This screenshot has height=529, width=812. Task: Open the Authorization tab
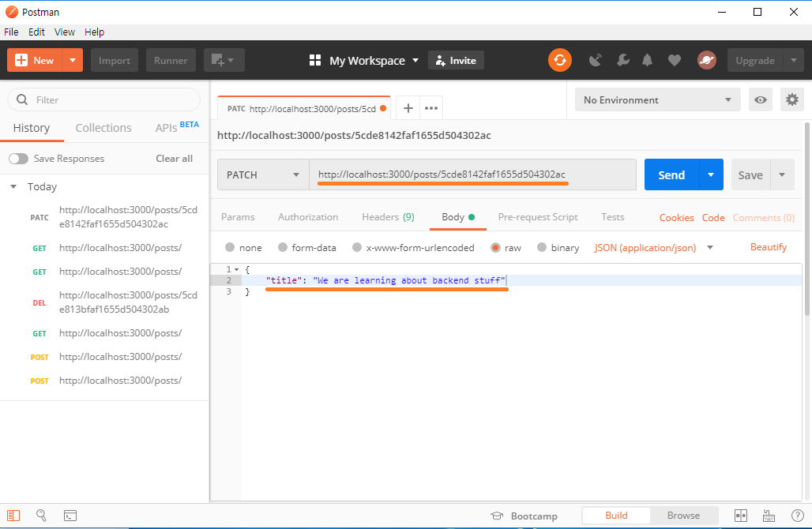tap(308, 217)
